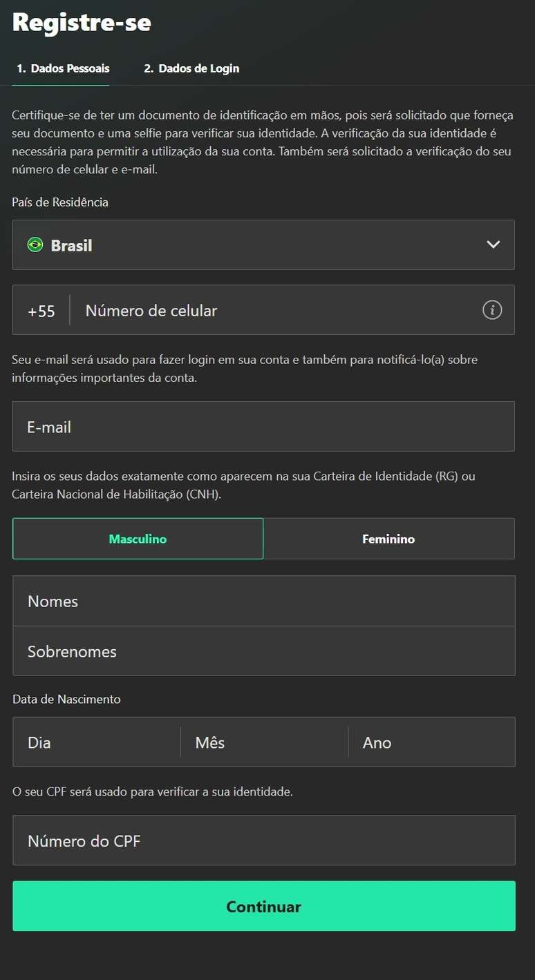Select the Masculino gender option
The width and height of the screenshot is (535, 980).
[x=138, y=538]
